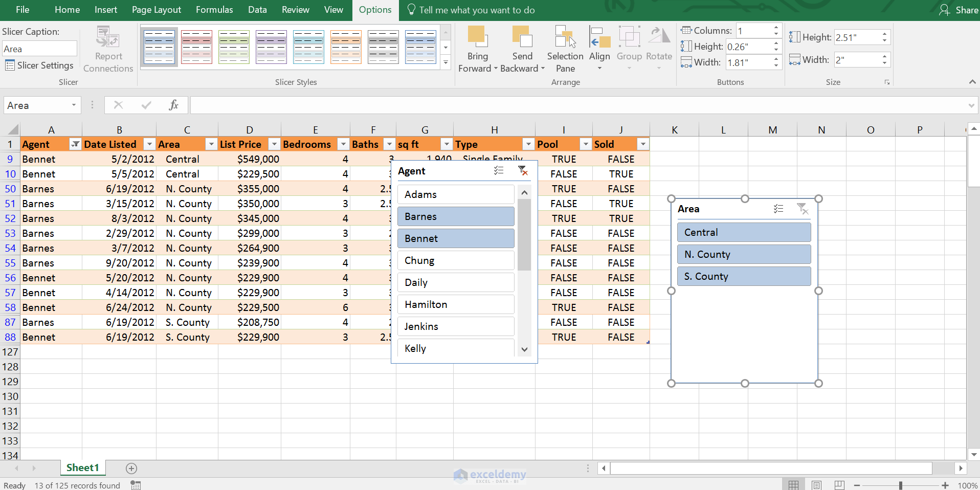This screenshot has width=980, height=490.
Task: Open the Review tab
Action: tap(295, 10)
